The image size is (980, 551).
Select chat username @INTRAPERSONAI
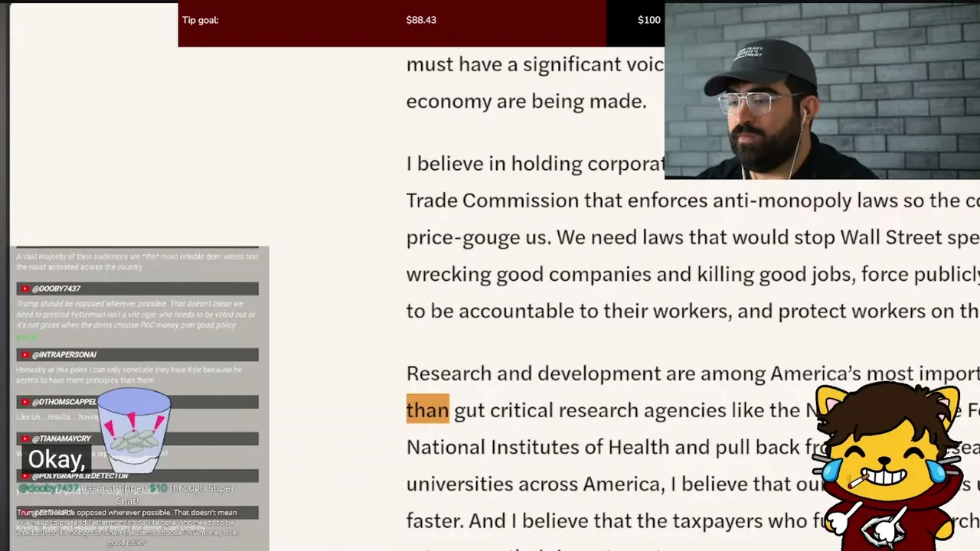pyautogui.click(x=64, y=354)
